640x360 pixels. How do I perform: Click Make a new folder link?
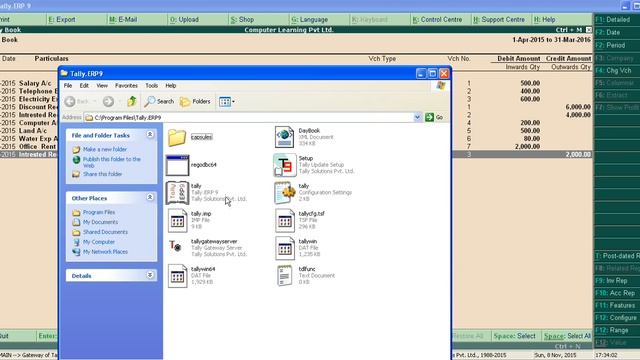(x=105, y=149)
